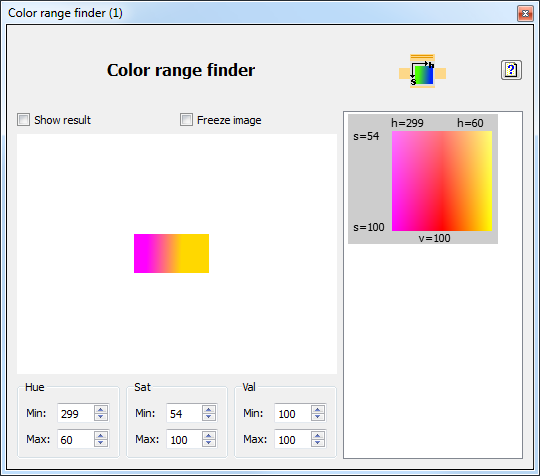540x476 pixels.
Task: Decrease the Val Max value with down arrow
Action: click(318, 443)
